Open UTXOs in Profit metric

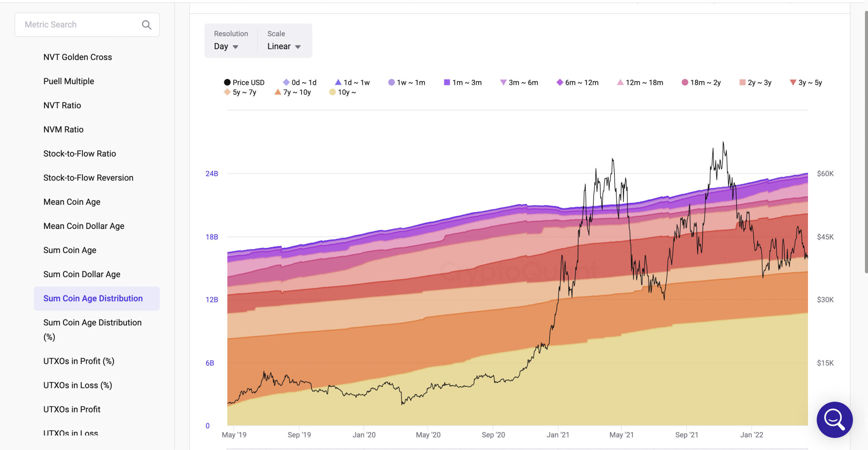(72, 409)
